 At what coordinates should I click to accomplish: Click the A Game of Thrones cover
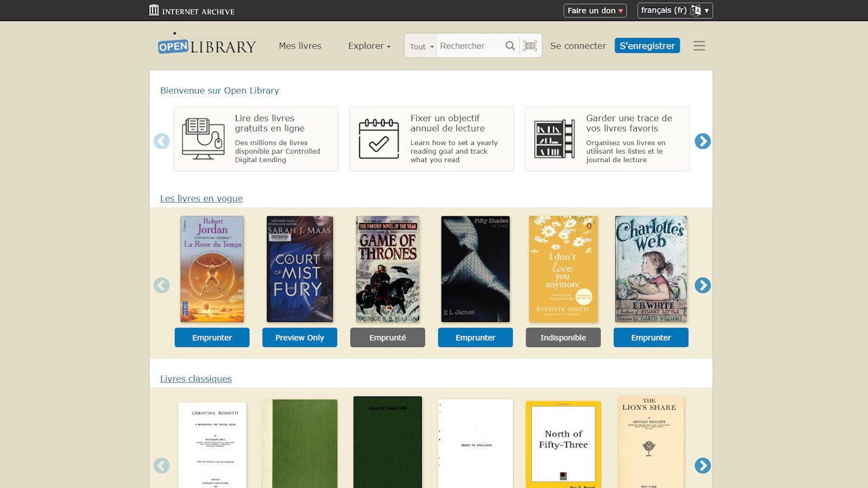(387, 268)
